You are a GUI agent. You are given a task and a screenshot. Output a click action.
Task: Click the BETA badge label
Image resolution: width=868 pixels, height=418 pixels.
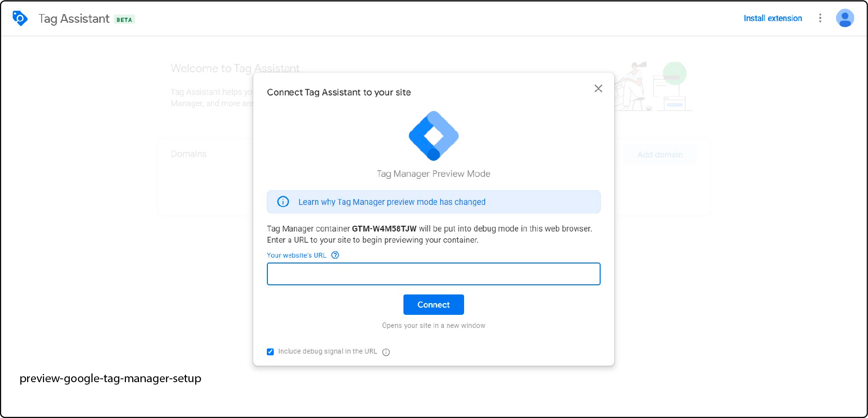(x=124, y=20)
